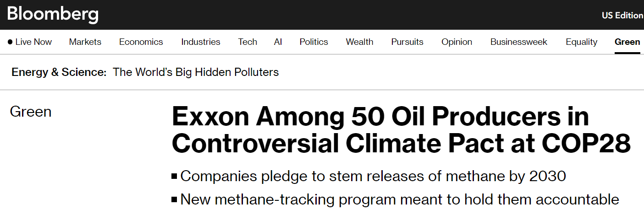Click the Green category label beside headline
The height and width of the screenshot is (215, 644).
pyautogui.click(x=31, y=112)
